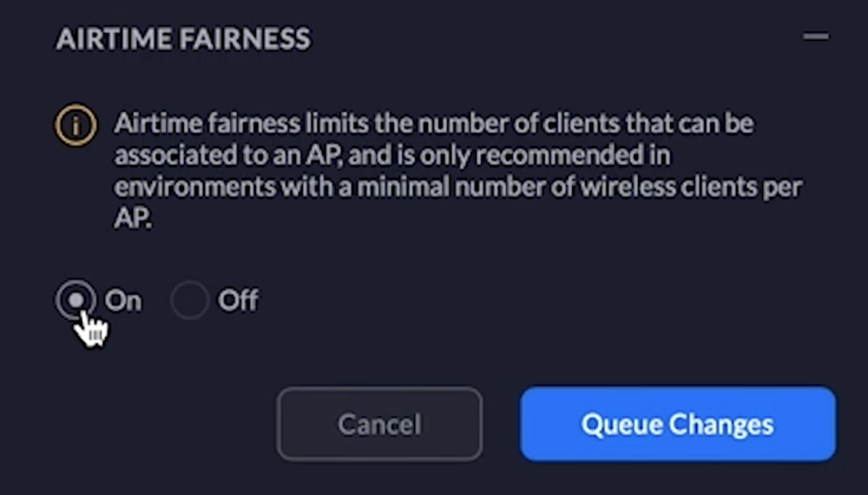Select the On radio button
The width and height of the screenshot is (868, 495).
[x=75, y=300]
